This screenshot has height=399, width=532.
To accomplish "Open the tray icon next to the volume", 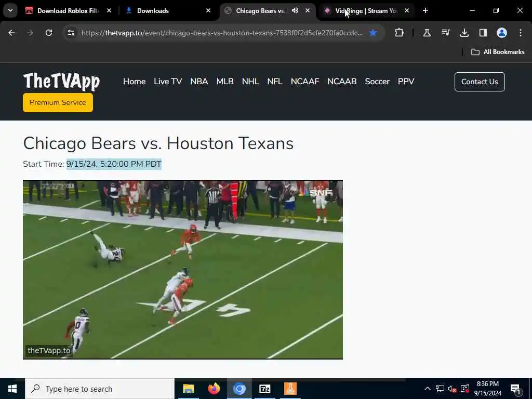I will click(464, 389).
